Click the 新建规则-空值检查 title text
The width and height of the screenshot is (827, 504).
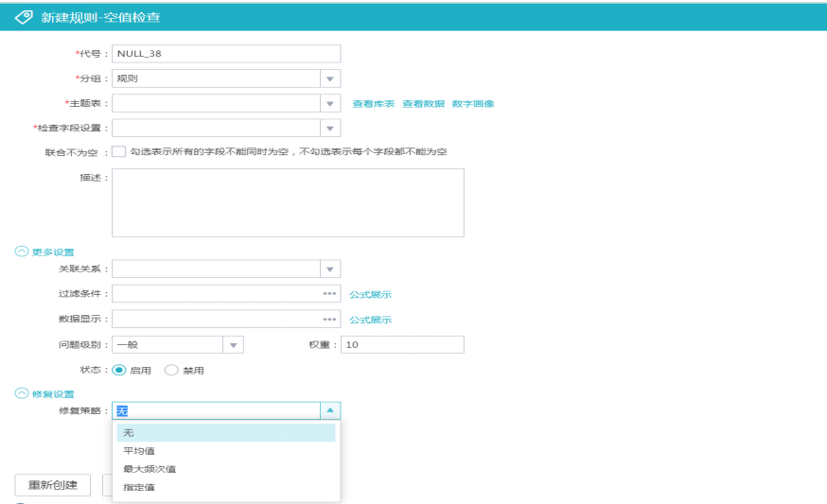[x=100, y=17]
